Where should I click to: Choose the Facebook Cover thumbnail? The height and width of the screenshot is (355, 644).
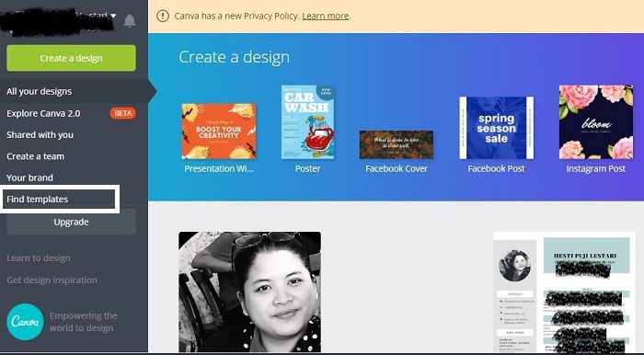click(397, 144)
